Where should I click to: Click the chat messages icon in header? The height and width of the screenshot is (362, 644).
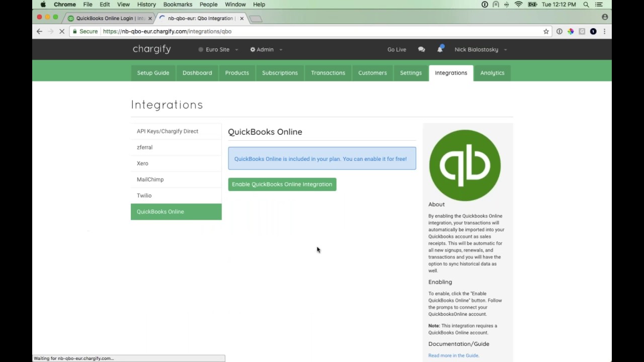pyautogui.click(x=421, y=49)
